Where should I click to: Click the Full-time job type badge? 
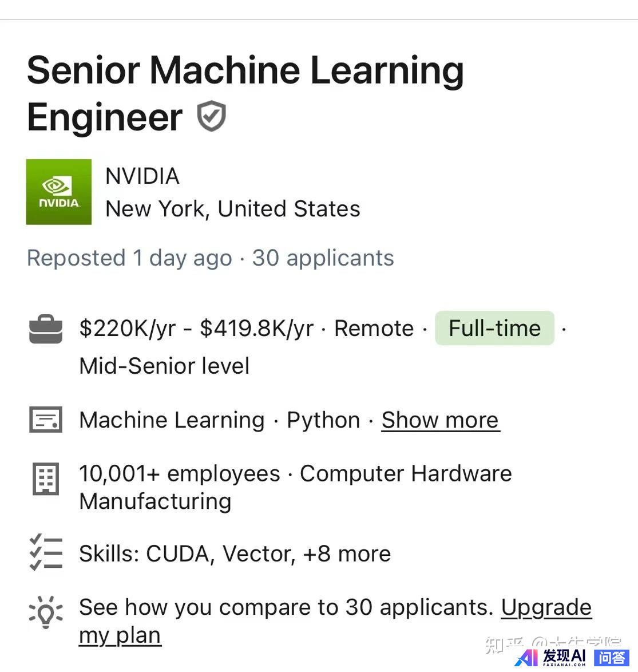tap(494, 329)
